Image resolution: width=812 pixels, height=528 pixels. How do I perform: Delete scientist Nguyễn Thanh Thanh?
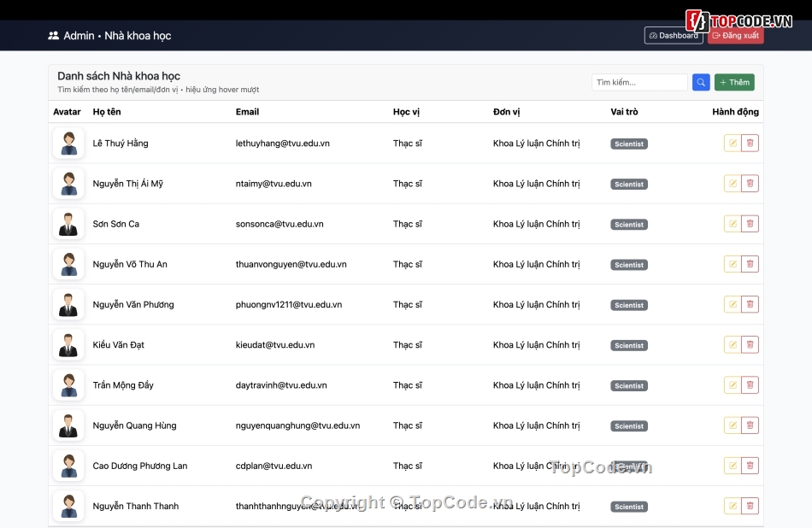(x=750, y=507)
